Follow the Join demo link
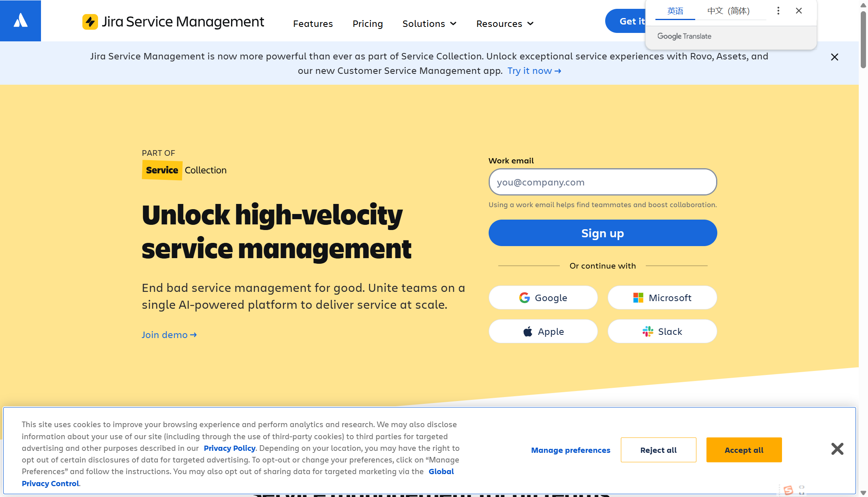This screenshot has width=868, height=497. tap(169, 335)
